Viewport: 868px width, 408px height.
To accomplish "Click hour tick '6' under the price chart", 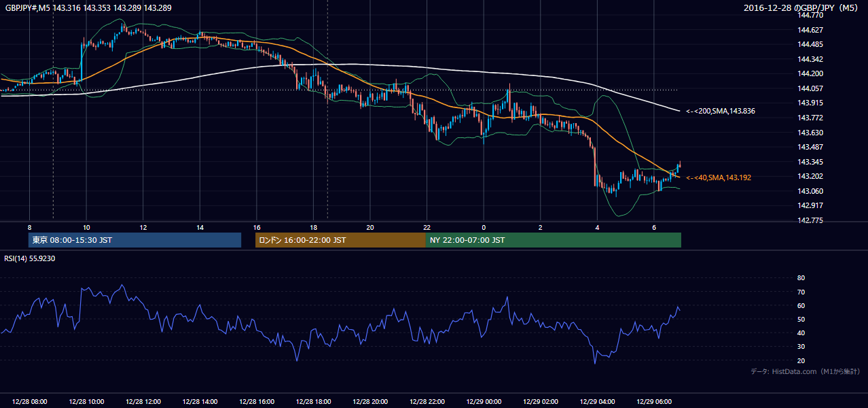I will [x=654, y=227].
